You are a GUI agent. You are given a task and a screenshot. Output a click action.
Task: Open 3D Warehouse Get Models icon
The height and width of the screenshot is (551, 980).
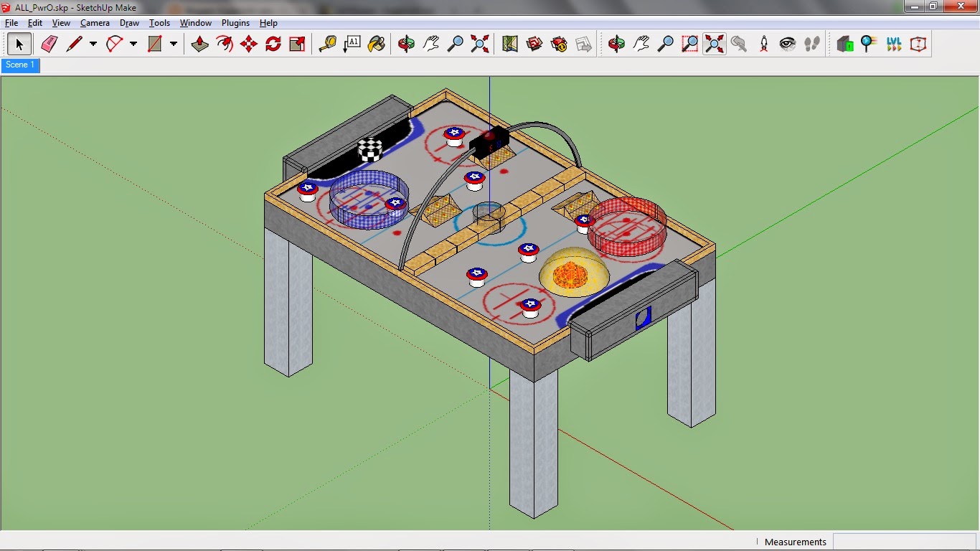point(534,44)
